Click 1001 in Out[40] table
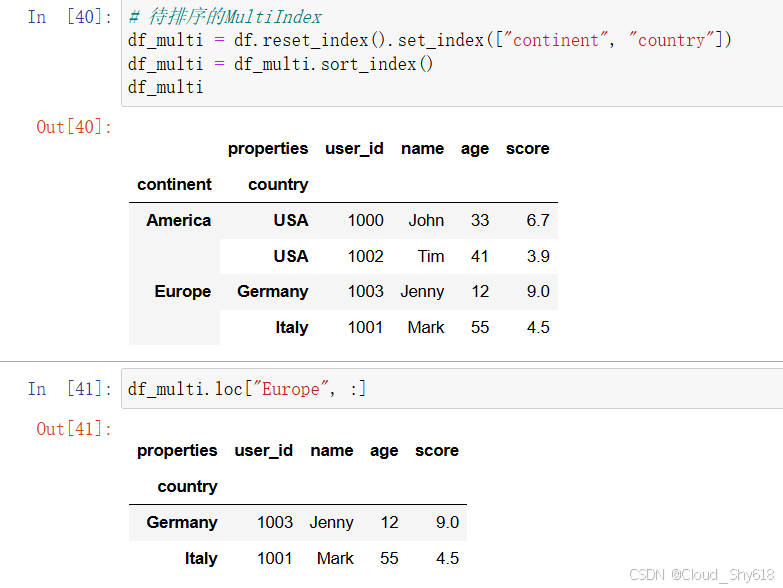 click(x=366, y=327)
